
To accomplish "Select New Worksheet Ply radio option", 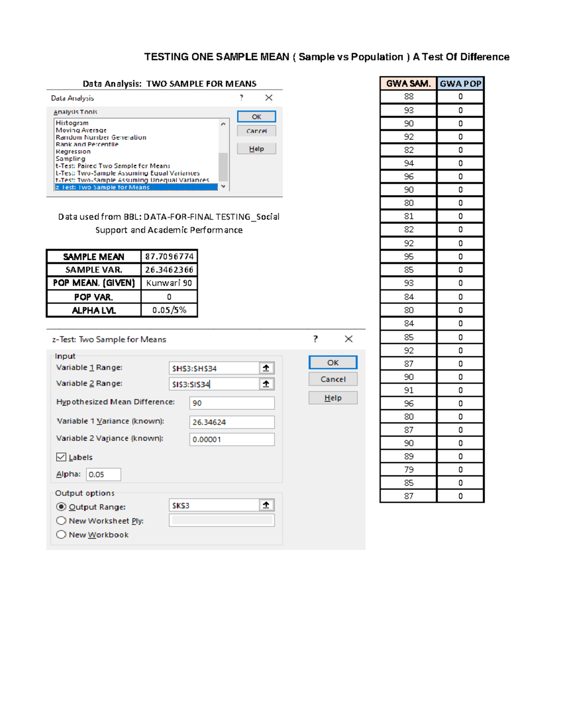I will pos(61,520).
